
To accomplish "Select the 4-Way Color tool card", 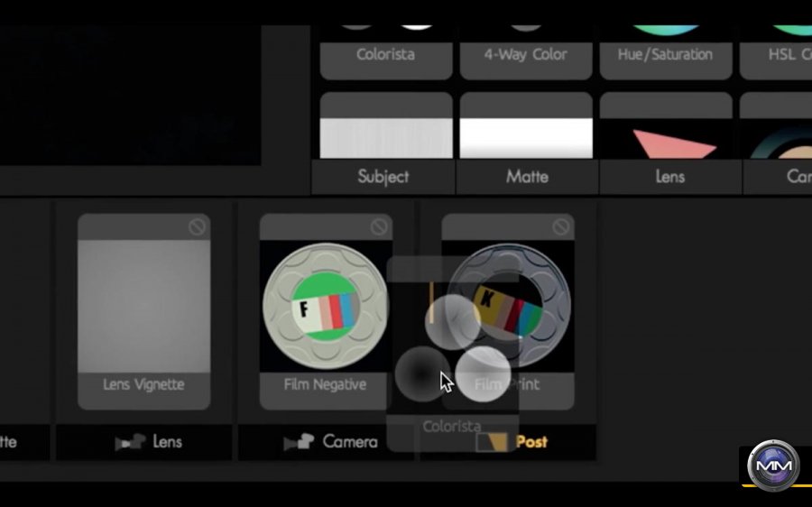I will click(x=526, y=53).
